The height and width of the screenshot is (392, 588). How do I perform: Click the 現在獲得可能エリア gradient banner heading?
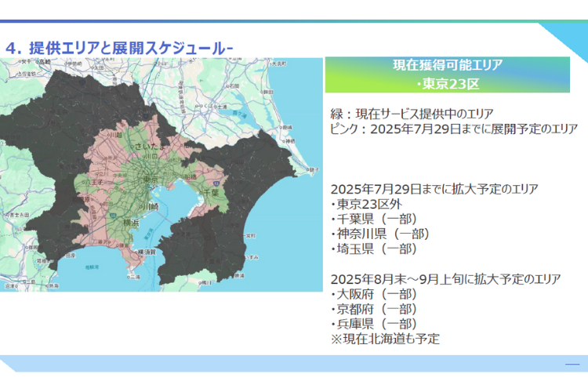tap(448, 65)
